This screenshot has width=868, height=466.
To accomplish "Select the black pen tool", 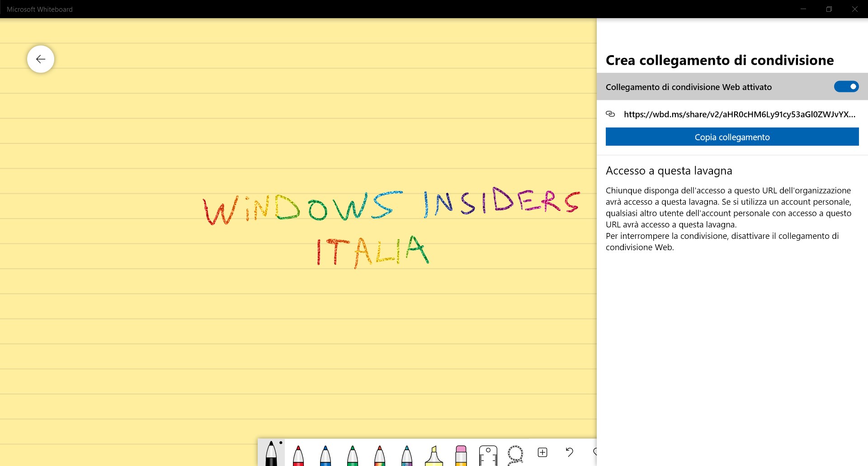I will pyautogui.click(x=271, y=453).
